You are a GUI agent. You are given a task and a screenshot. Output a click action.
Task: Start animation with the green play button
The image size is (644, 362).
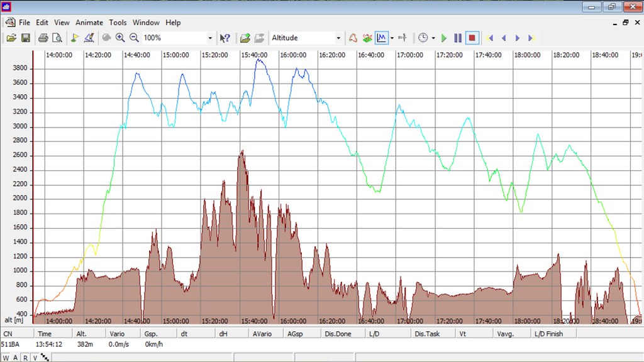444,38
